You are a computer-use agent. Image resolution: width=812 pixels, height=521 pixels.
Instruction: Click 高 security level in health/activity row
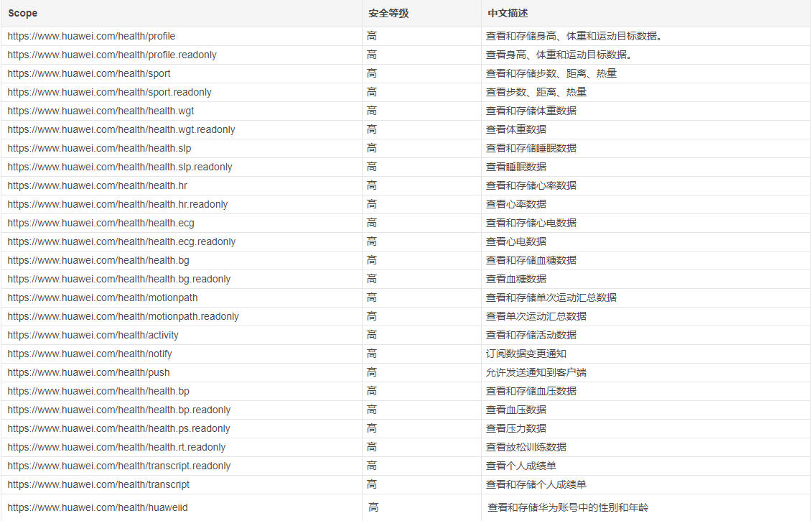click(372, 335)
